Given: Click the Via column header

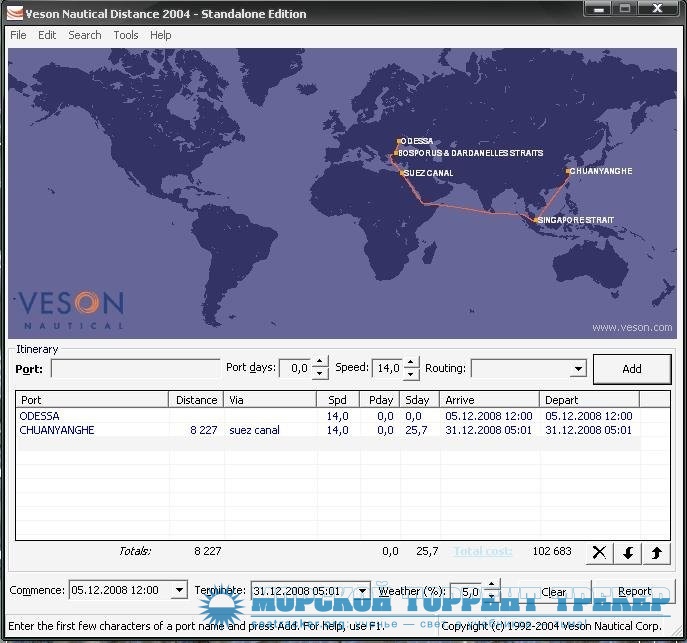Looking at the screenshot, I should click(x=270, y=400).
